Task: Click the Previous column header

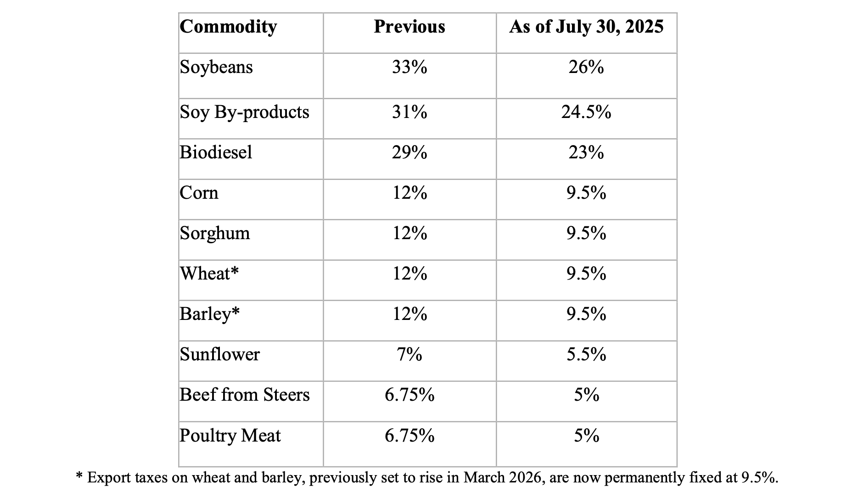Action: pos(409,27)
